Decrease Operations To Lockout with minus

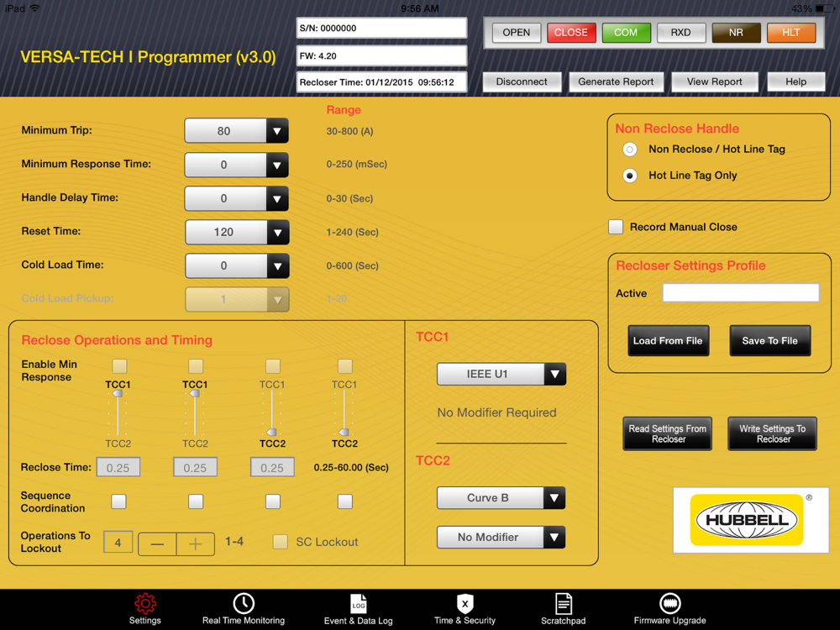[x=157, y=544]
